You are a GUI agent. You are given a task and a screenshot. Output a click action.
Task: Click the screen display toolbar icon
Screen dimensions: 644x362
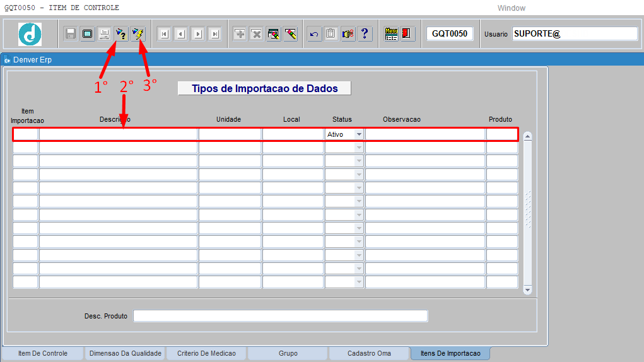pyautogui.click(x=88, y=33)
